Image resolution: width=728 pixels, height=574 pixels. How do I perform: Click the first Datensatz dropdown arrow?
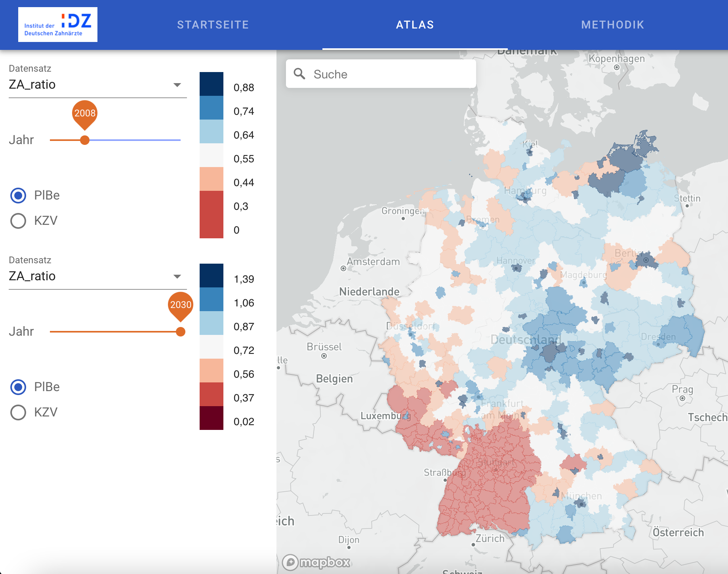tap(177, 85)
